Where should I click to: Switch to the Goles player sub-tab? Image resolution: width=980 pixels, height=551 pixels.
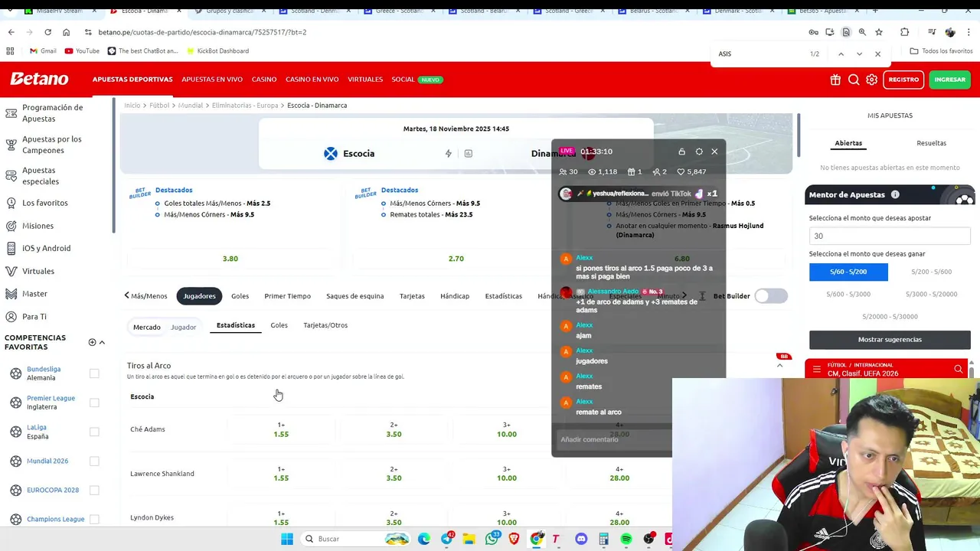coord(279,325)
